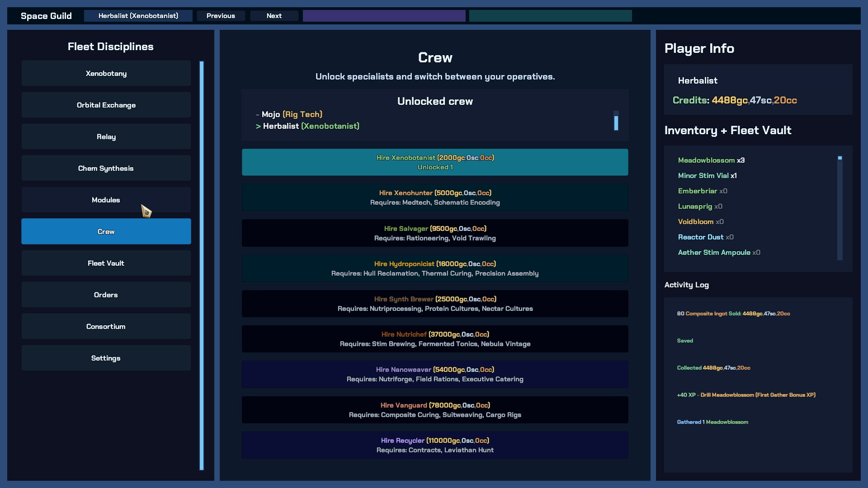Select Meadowblossom in the inventory list
Image resolution: width=868 pixels, height=488 pixels.
(x=706, y=160)
